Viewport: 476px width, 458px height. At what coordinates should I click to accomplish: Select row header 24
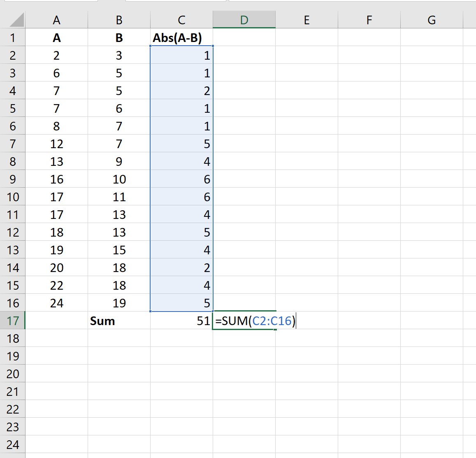(x=13, y=444)
